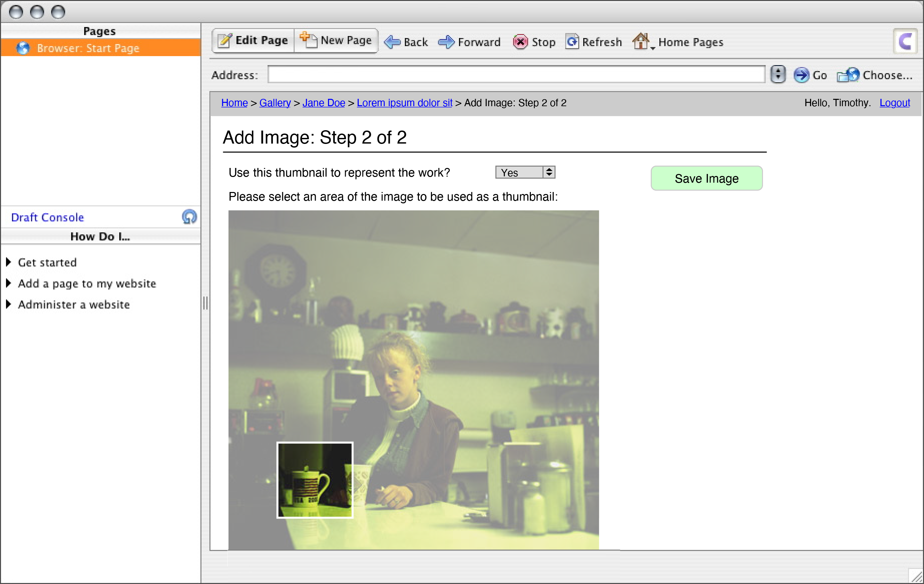Click the Forward arrow icon
924x584 pixels.
point(446,42)
